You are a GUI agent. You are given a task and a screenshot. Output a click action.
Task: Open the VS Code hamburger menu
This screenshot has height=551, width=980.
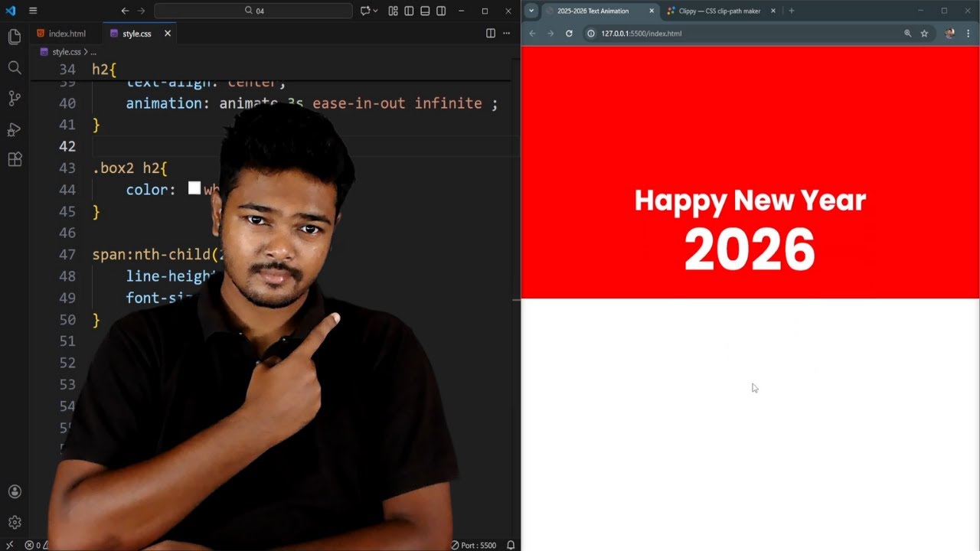(x=33, y=11)
